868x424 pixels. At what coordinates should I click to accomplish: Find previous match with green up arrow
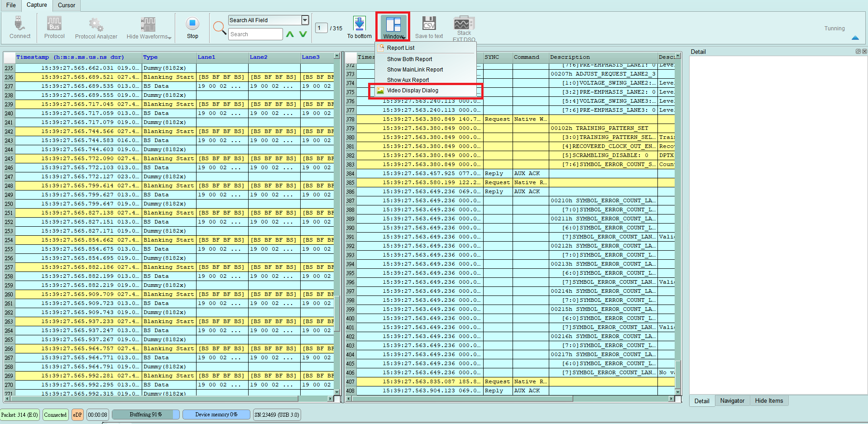[290, 34]
